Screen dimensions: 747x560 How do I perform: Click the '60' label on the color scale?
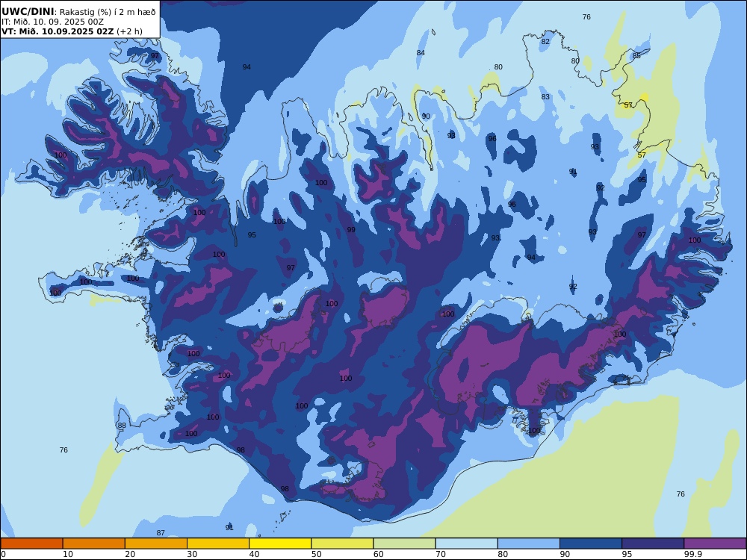tap(379, 554)
